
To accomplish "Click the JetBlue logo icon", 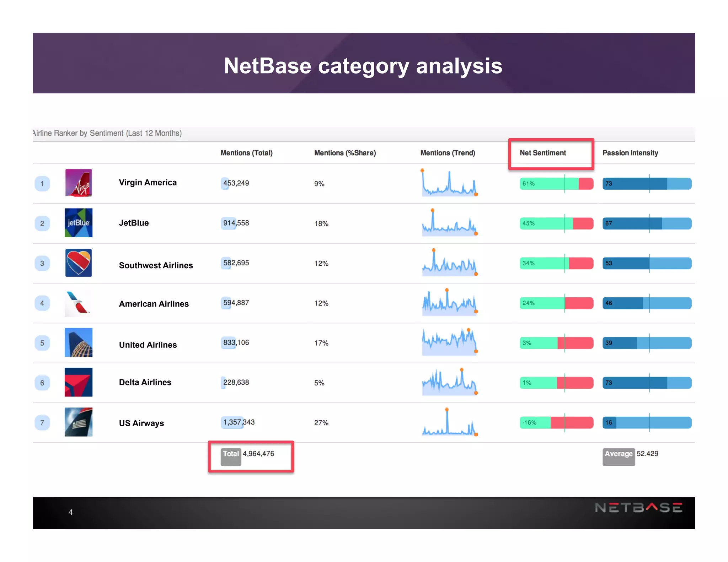I will 79,223.
